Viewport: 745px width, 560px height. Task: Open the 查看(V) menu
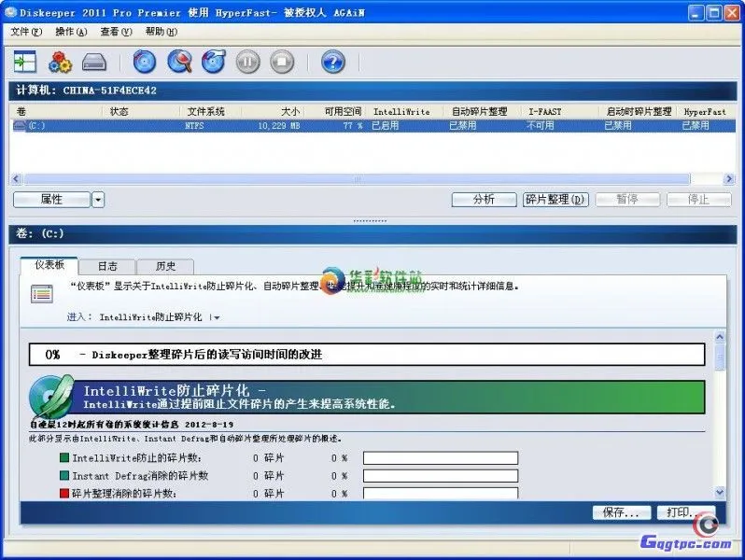[x=116, y=32]
